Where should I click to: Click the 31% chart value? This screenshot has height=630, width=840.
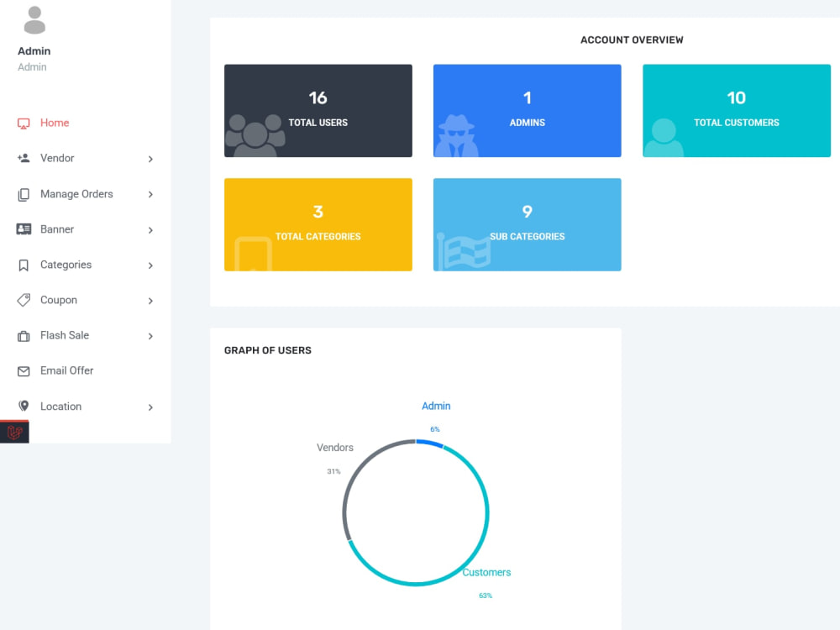[333, 471]
